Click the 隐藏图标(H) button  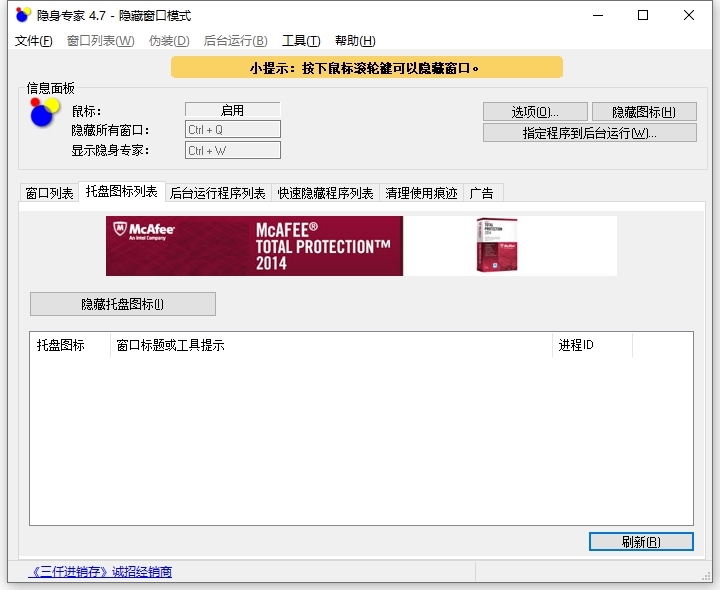pos(644,112)
